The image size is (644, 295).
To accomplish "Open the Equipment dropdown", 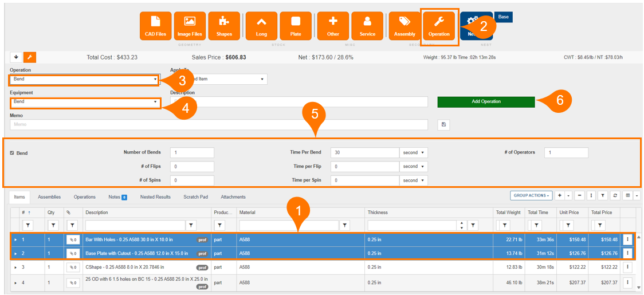I will (x=85, y=102).
